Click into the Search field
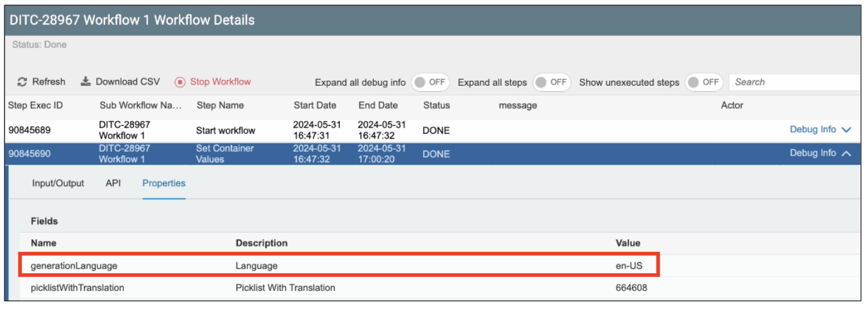Screen dimensions: 868x309 (795, 82)
